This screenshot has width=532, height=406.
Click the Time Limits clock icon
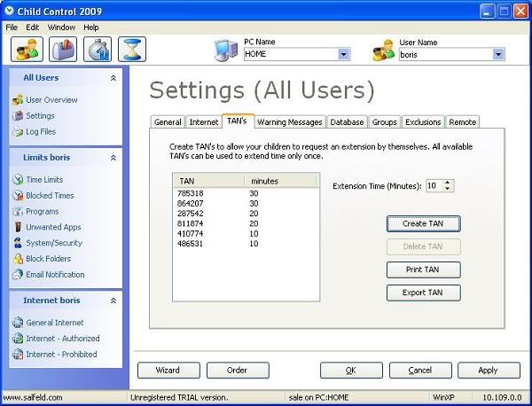[18, 179]
